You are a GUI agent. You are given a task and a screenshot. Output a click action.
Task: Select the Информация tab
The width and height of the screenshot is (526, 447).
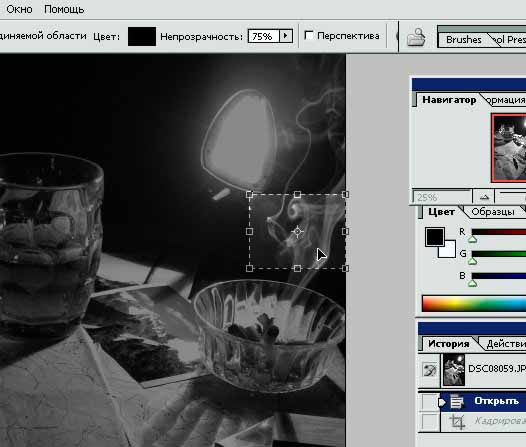point(505,100)
